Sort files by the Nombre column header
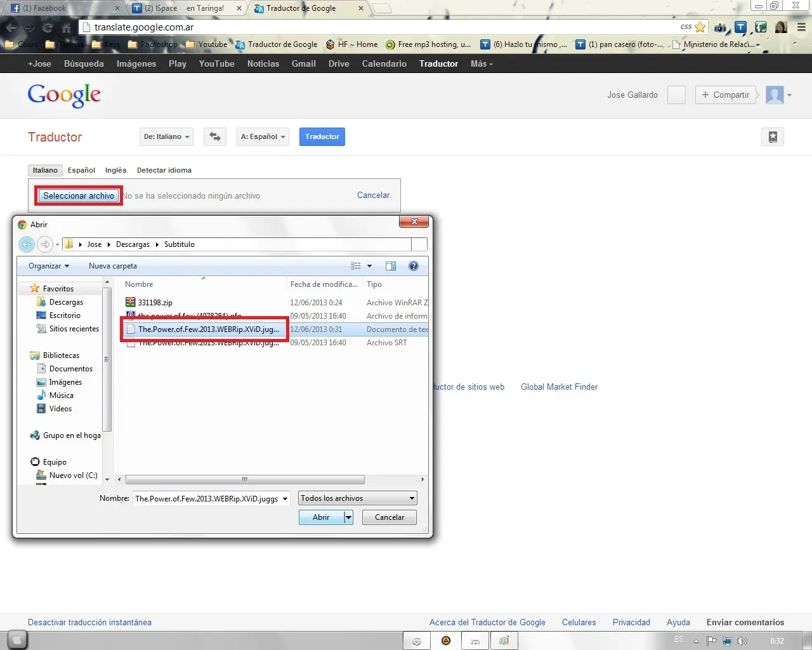 pos(139,284)
